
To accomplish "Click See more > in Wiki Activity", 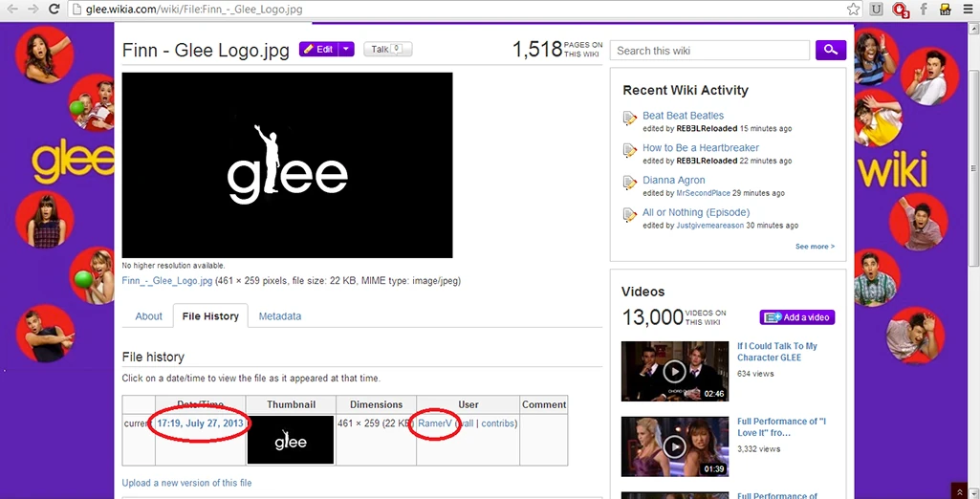I will (815, 247).
